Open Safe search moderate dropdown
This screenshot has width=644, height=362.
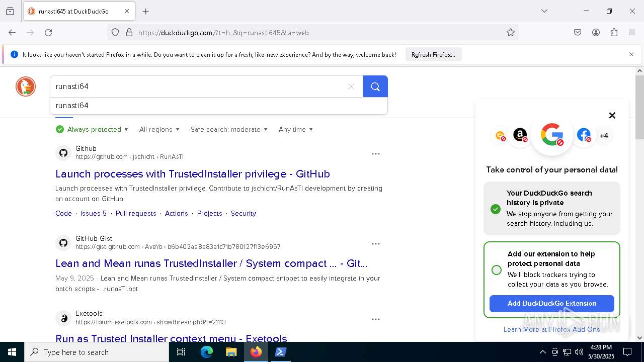tap(229, 129)
